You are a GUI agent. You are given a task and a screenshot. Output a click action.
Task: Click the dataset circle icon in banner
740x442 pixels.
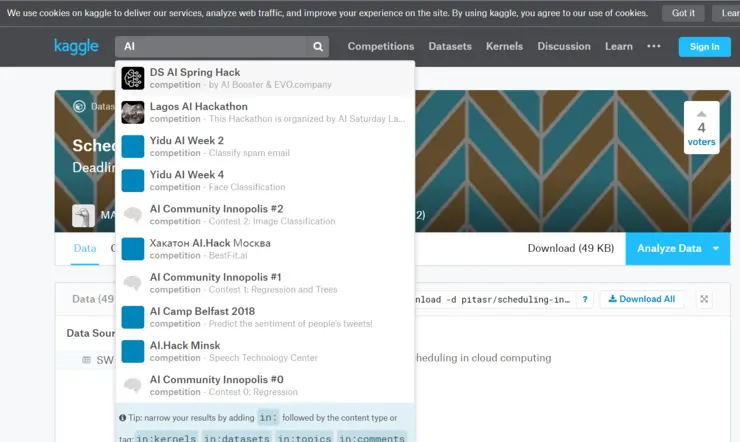pos(79,107)
